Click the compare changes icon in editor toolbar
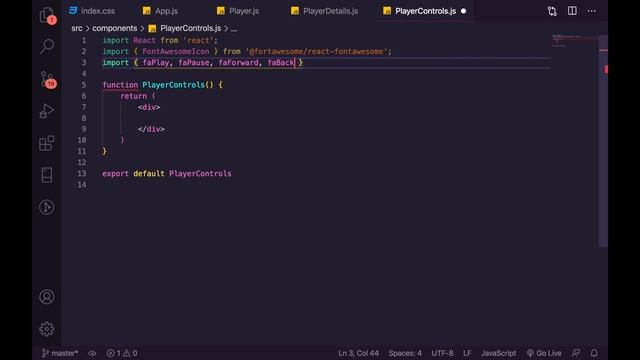The width and height of the screenshot is (640, 360). click(x=552, y=11)
